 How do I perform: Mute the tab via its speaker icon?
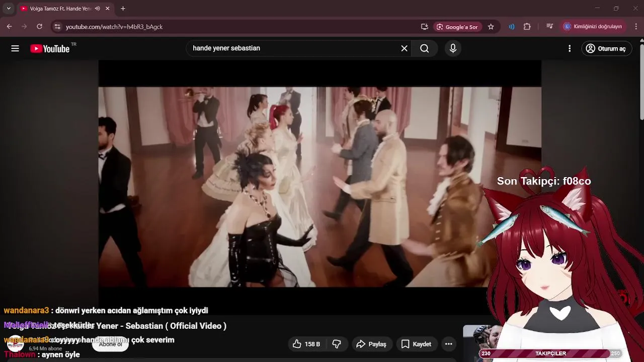97,9
